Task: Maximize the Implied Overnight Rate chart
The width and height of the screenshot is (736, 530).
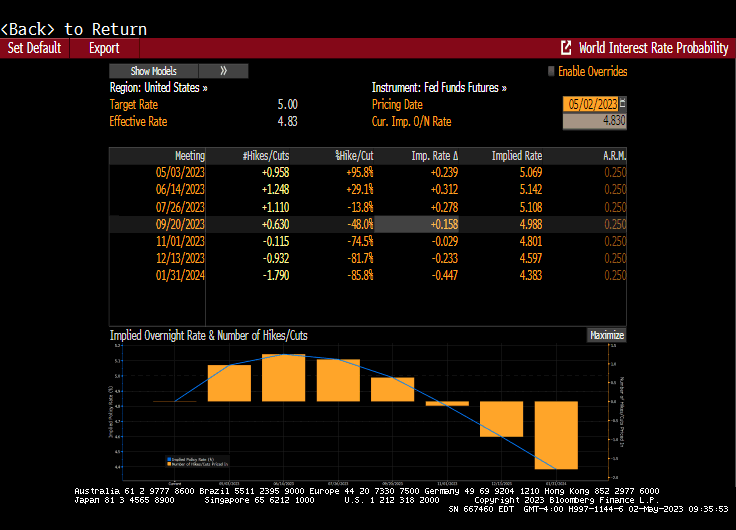Action: click(x=606, y=336)
